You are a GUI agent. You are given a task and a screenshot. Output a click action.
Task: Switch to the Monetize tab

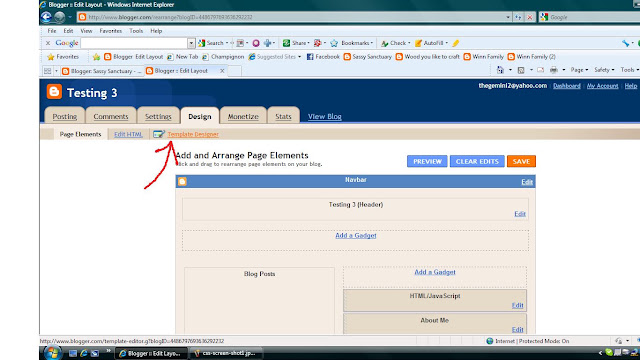(x=243, y=116)
